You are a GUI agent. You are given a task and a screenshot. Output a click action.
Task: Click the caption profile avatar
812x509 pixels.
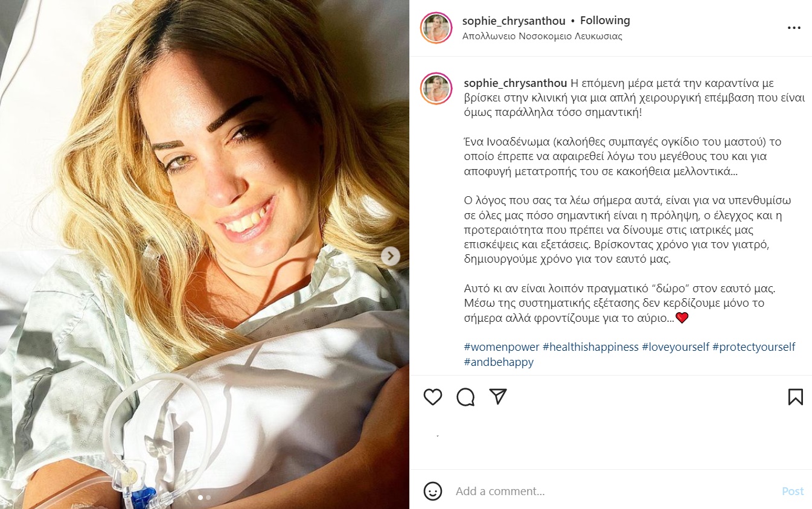click(436, 89)
